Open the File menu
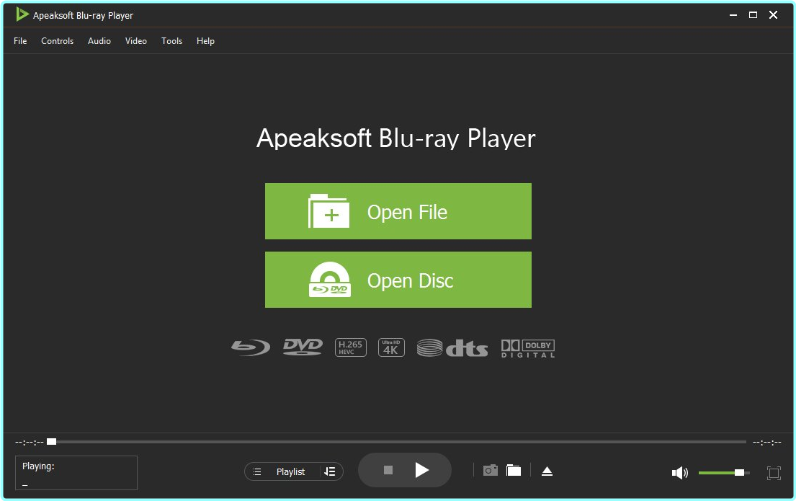The image size is (796, 501). (20, 41)
